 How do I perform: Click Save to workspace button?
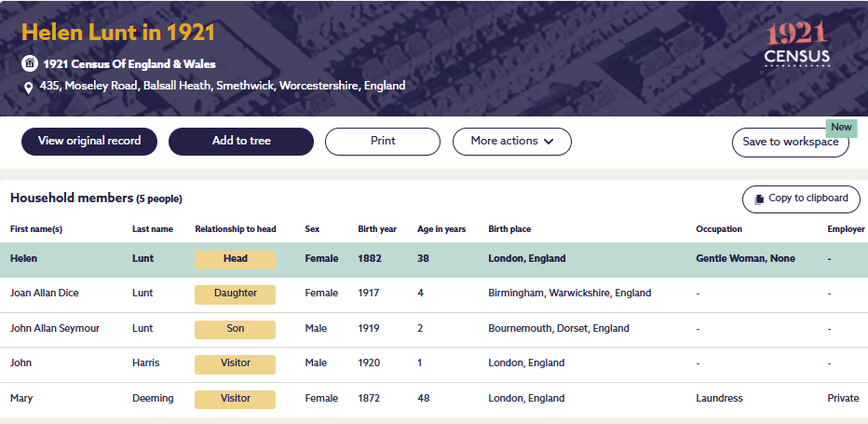pos(791,143)
